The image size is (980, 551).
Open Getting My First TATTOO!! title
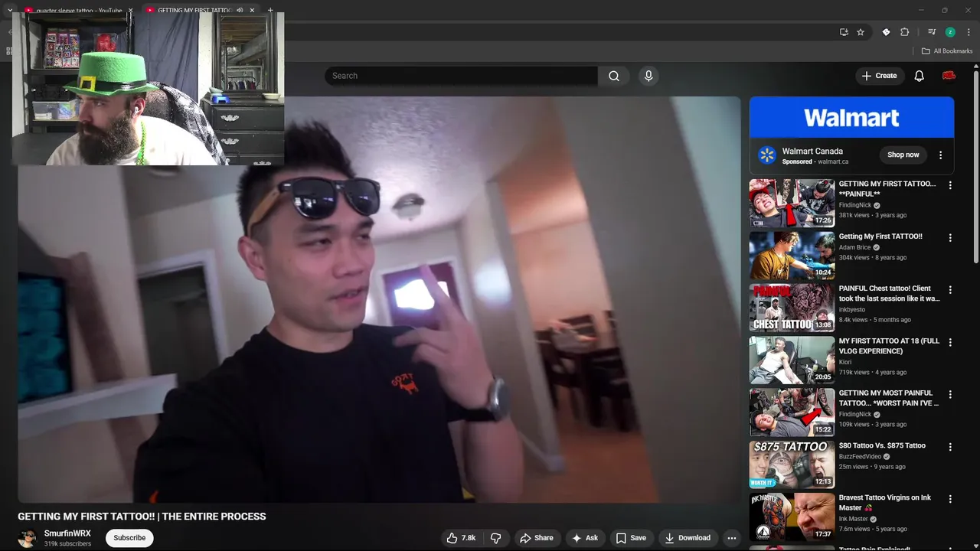coord(880,236)
